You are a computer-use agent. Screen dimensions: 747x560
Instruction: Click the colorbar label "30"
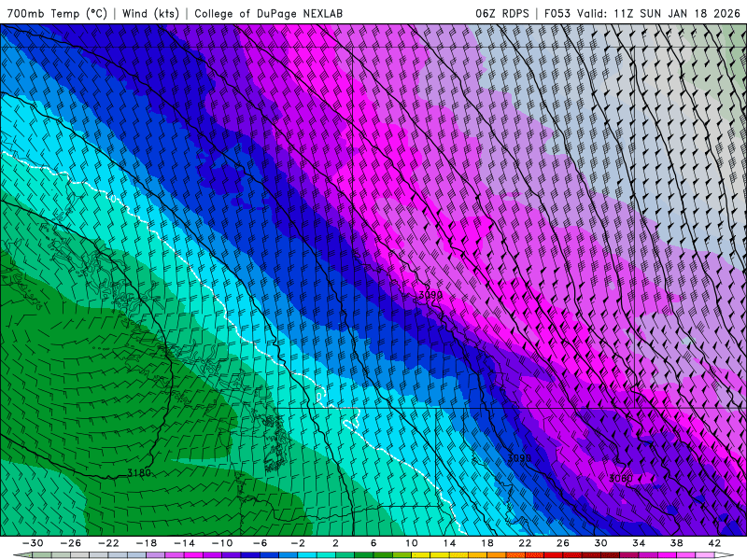click(x=600, y=543)
